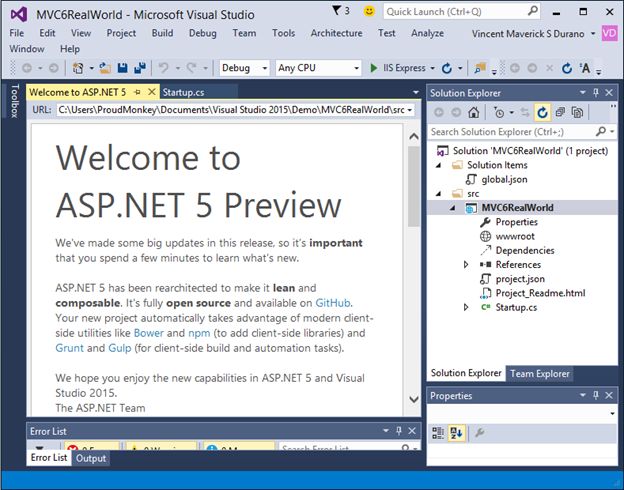Open the Toolbox side tab
Screen dimensions: 624x490
[x=14, y=101]
